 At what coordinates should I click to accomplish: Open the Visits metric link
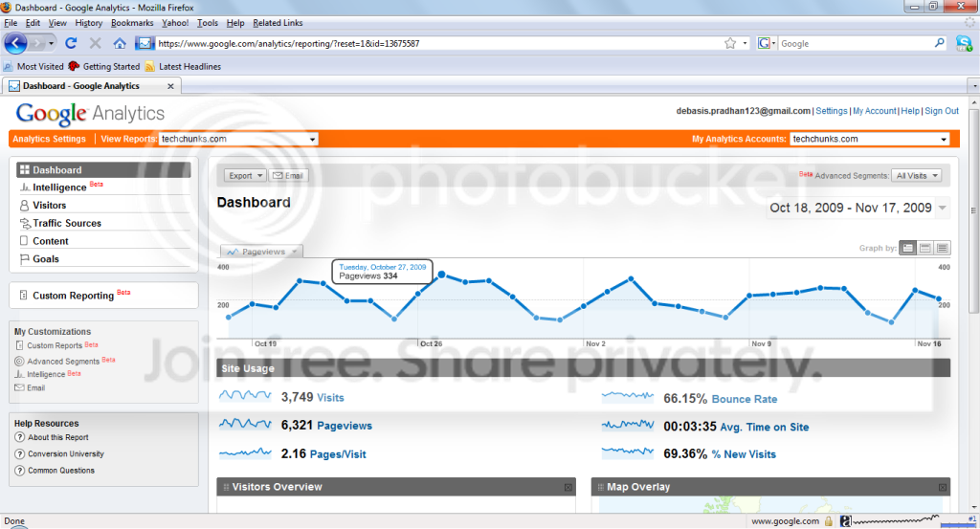pos(330,398)
